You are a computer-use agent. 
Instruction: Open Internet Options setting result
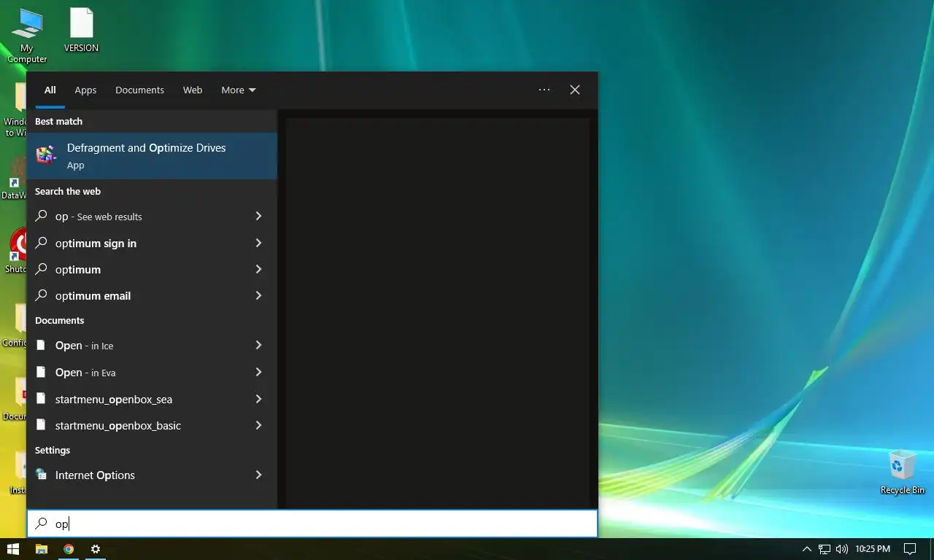click(152, 475)
